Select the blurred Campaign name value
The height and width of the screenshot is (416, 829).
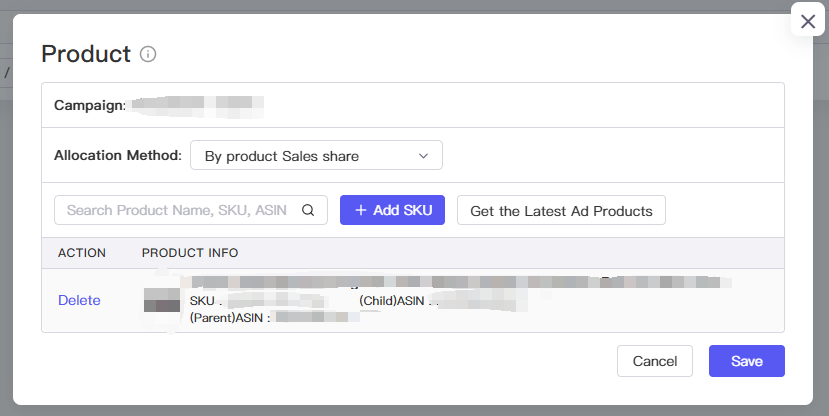point(197,105)
